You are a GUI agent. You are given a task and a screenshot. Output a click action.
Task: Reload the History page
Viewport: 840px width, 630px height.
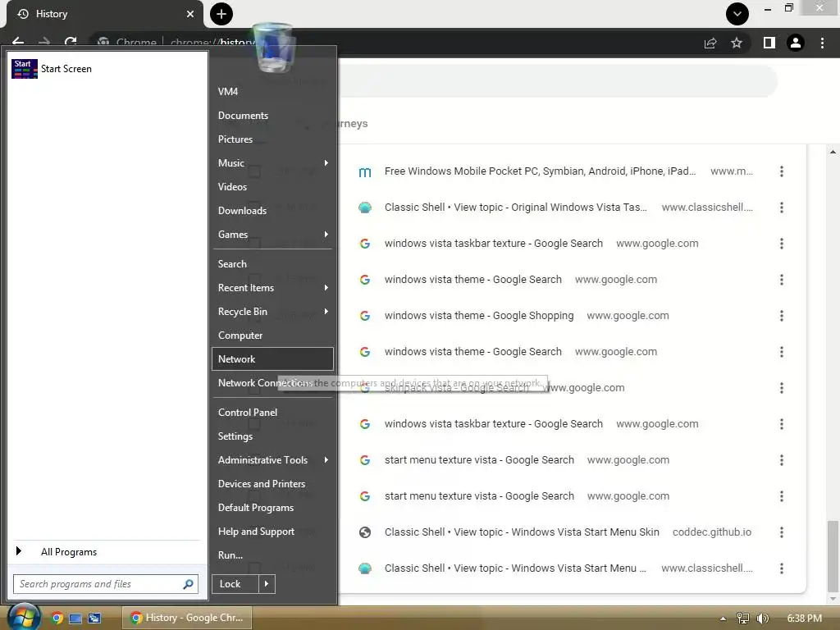click(x=71, y=42)
